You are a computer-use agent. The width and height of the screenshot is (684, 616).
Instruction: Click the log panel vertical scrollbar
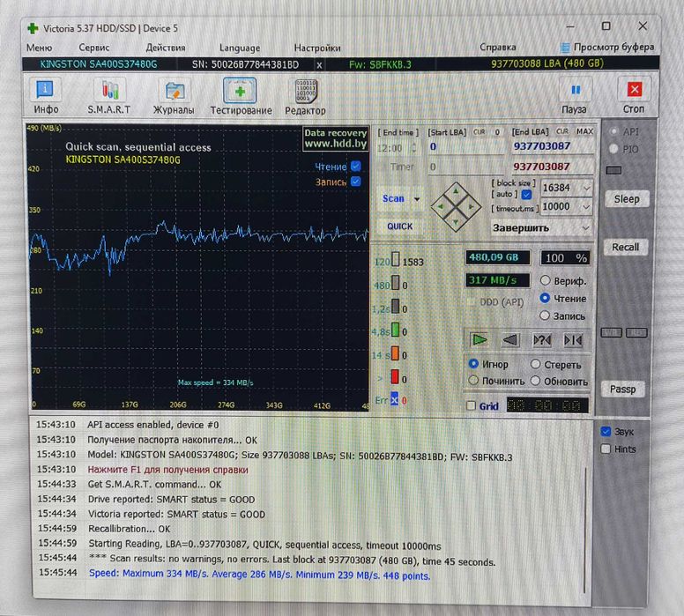584,530
